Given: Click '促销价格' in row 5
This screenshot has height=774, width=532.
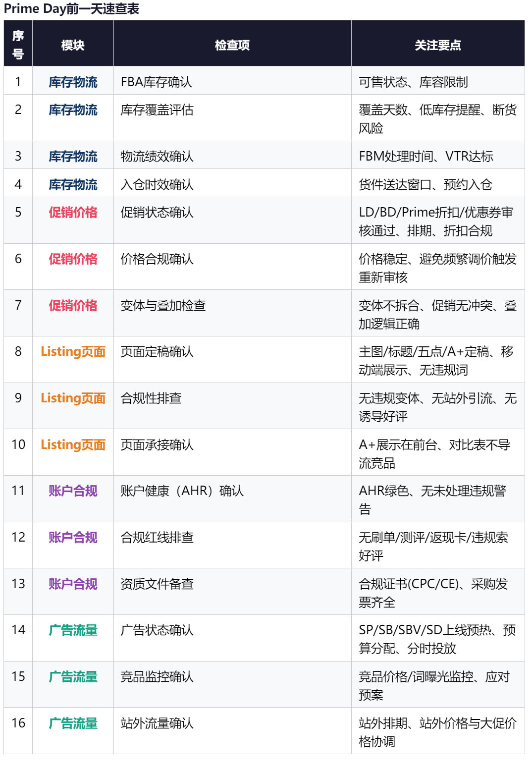Looking at the screenshot, I should (x=73, y=212).
